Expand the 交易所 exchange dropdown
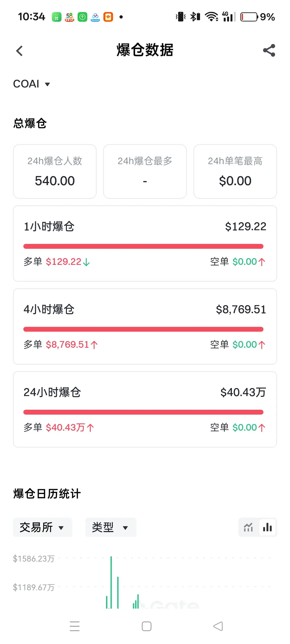This screenshot has height=644, width=290. 42,527
